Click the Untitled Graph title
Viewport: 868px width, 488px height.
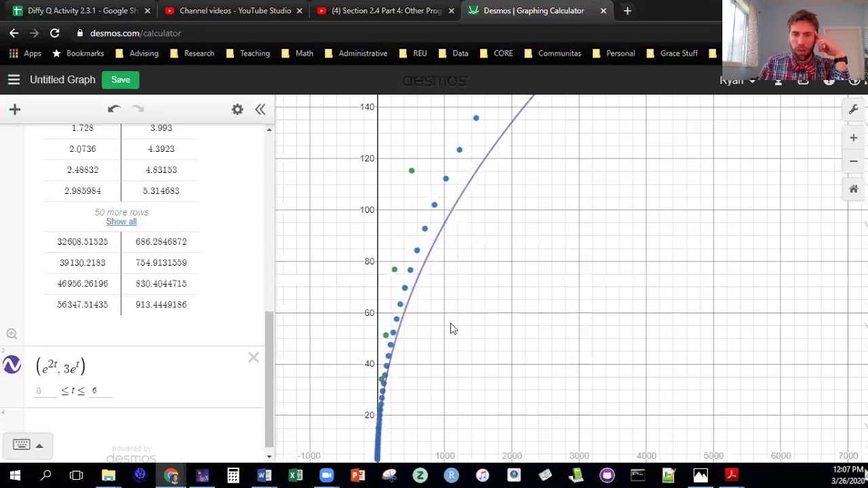click(62, 80)
